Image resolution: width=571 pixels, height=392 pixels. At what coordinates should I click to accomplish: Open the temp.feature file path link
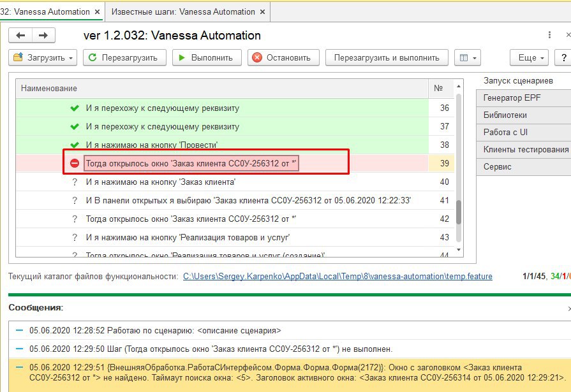[337, 276]
